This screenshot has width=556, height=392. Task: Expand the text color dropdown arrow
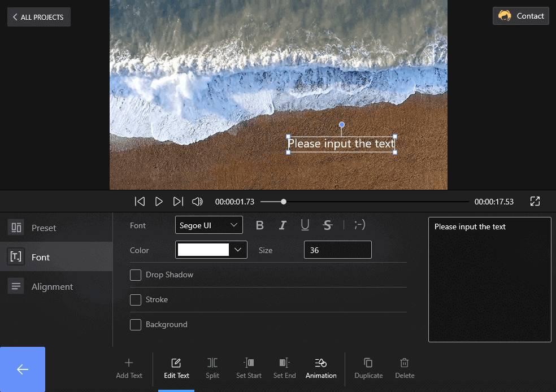[x=238, y=250]
